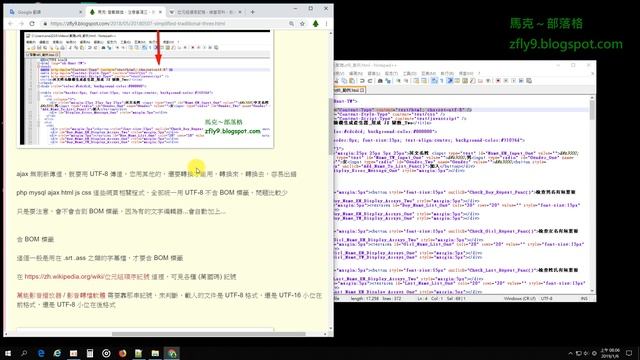The height and width of the screenshot is (360, 640).
Task: Open a new Chrome tab with plus
Action: point(253,12)
